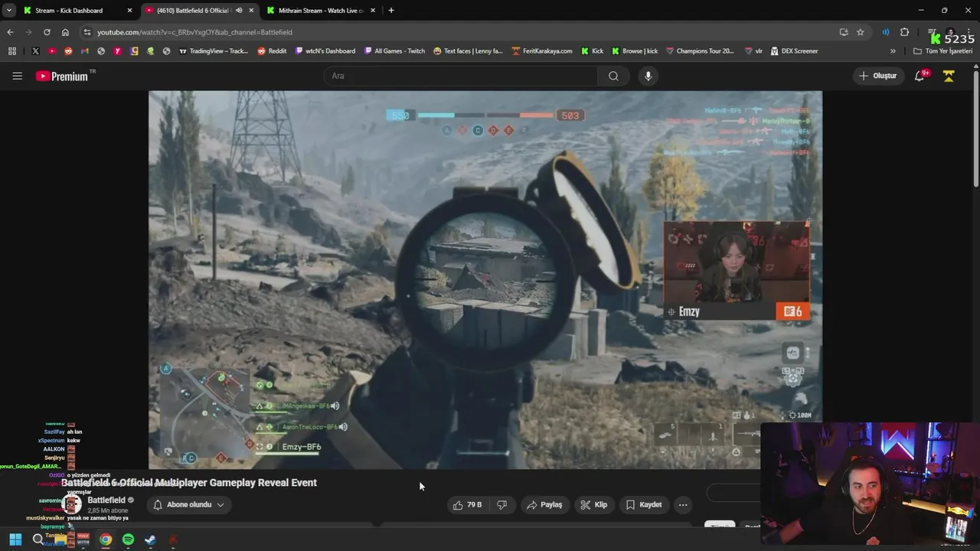Open Chrome from the taskbar
The width and height of the screenshot is (980, 551).
(106, 540)
